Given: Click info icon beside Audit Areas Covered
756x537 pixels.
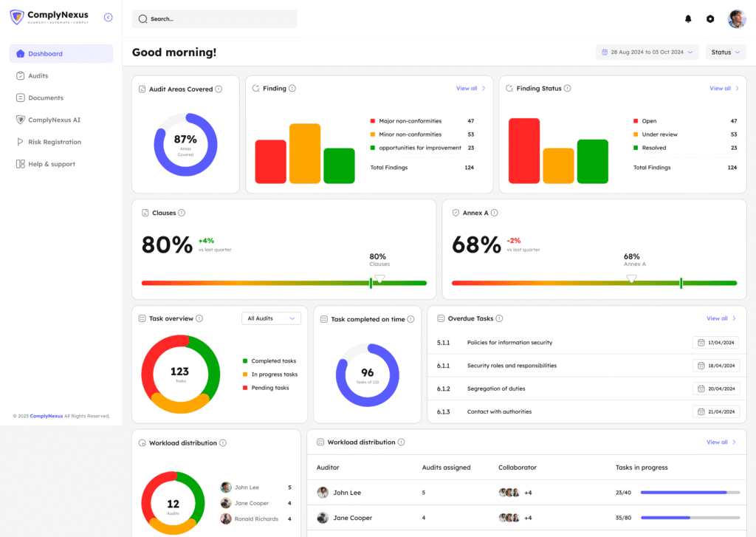Looking at the screenshot, I should [219, 89].
